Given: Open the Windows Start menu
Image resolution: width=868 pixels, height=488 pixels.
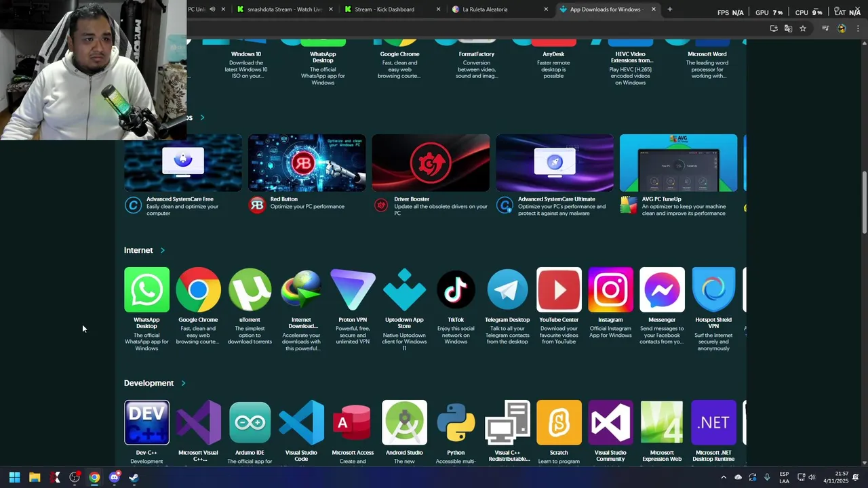Looking at the screenshot, I should pyautogui.click(x=14, y=477).
